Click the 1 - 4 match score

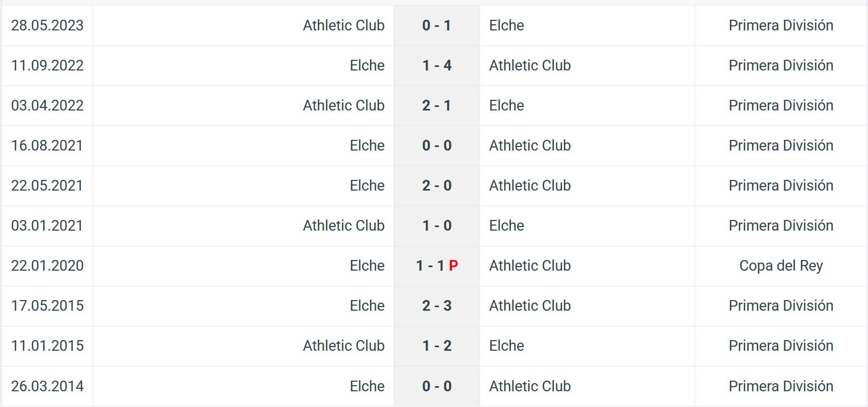tap(436, 65)
